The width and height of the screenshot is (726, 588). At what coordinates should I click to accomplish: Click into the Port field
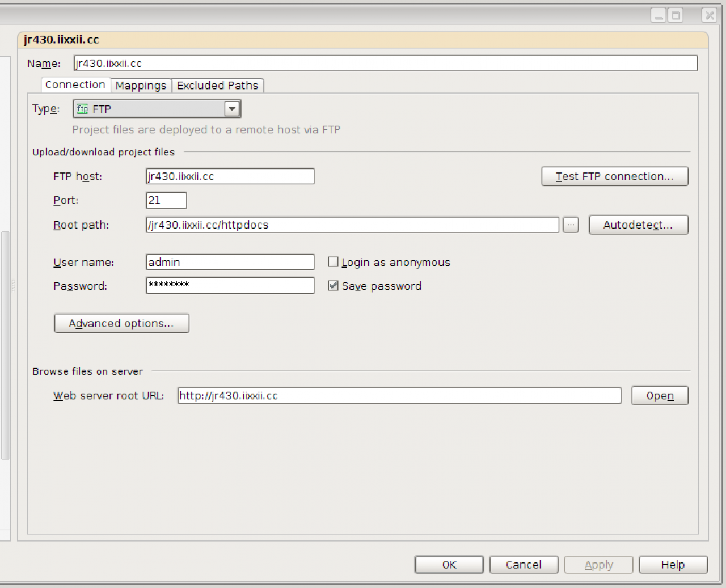pos(166,200)
